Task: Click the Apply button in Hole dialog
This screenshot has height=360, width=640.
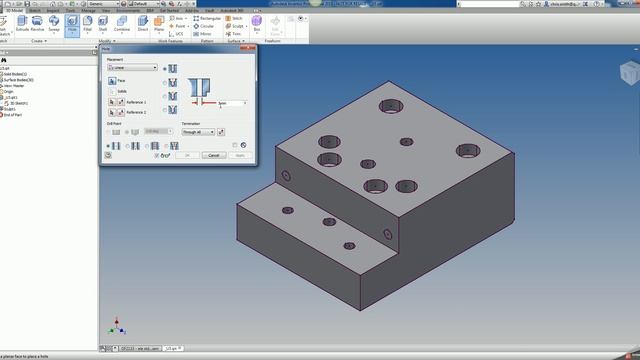Action: coord(240,156)
